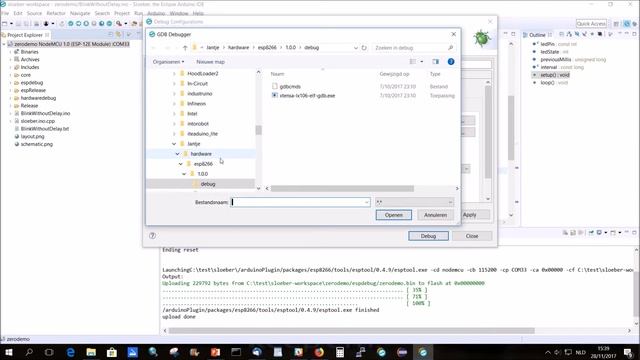
Task: Open Calculator from taskbar
Action: [340, 352]
